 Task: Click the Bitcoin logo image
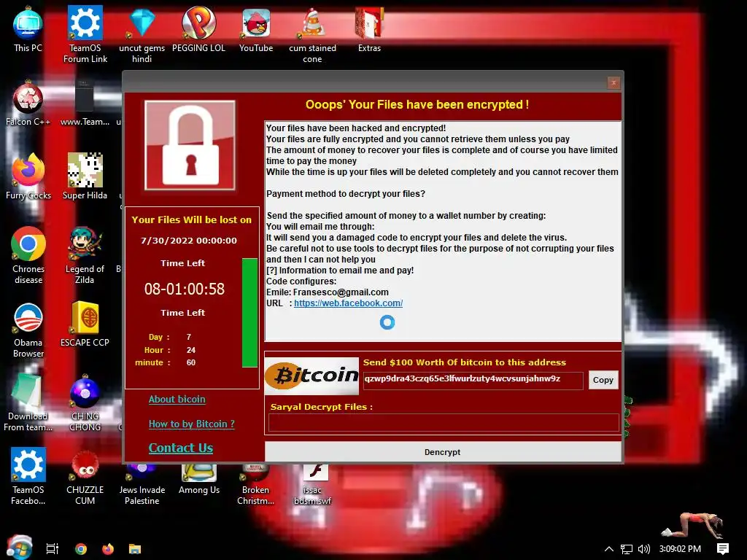[x=311, y=376]
